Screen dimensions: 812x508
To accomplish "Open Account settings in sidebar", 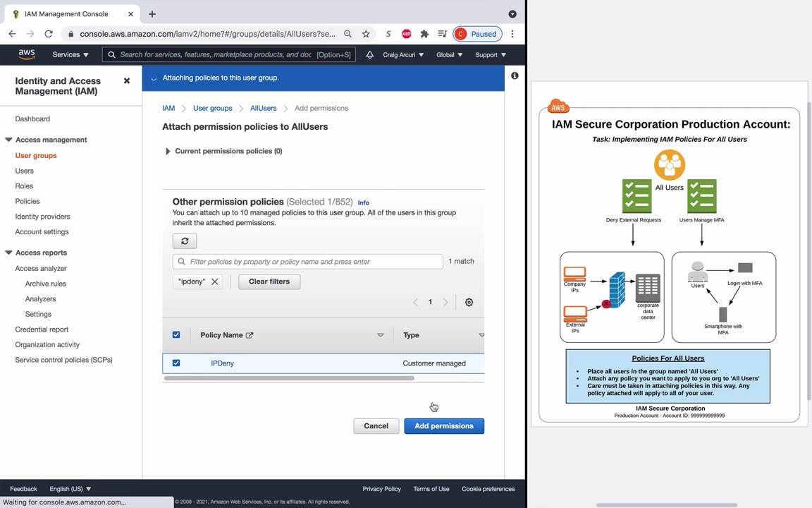I will pyautogui.click(x=42, y=231).
